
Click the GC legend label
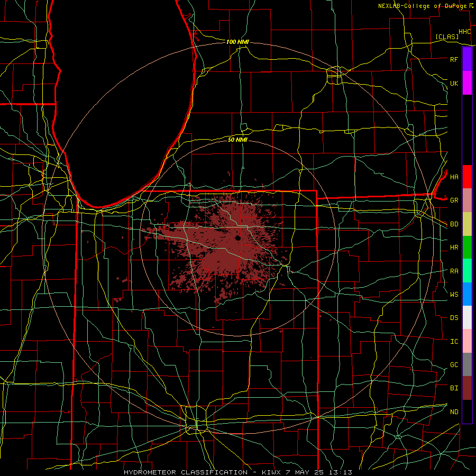pos(454,365)
